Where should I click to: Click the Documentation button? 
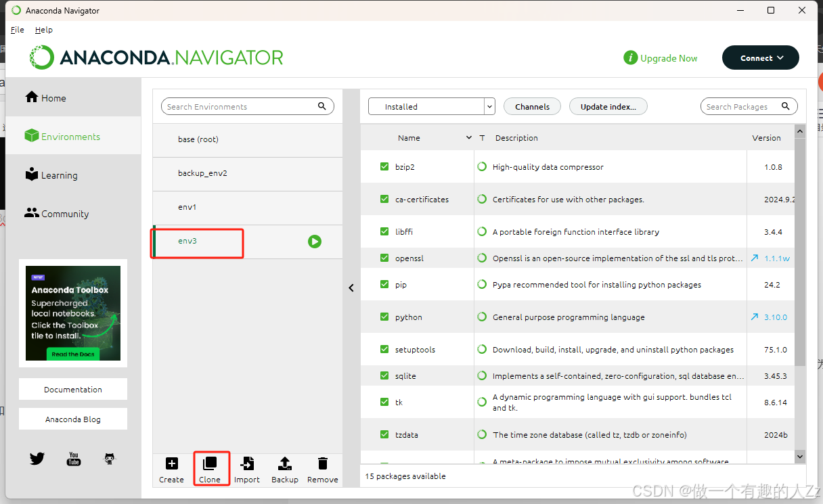pos(73,389)
